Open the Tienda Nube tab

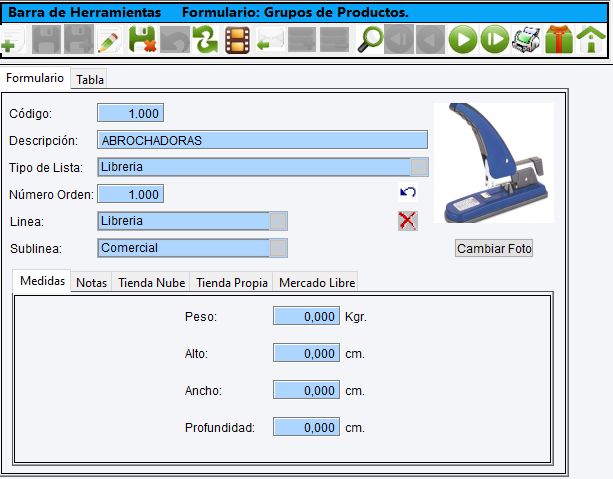pos(151,282)
